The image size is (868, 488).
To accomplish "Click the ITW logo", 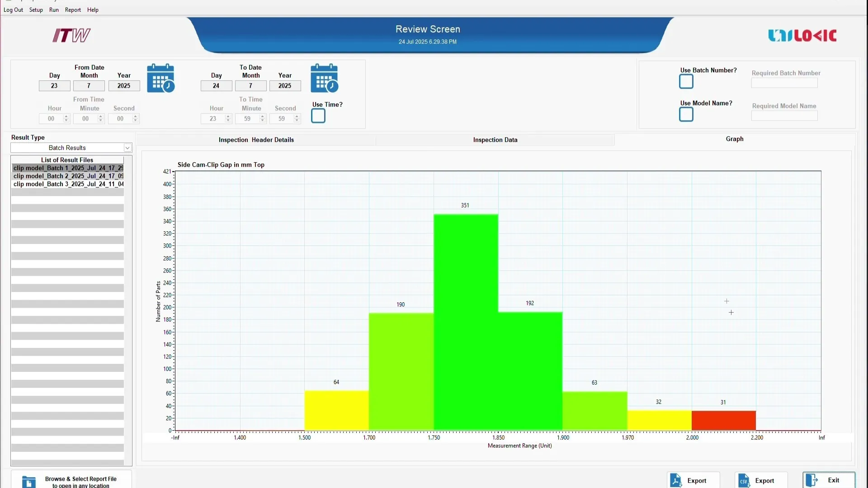I will coord(71,35).
